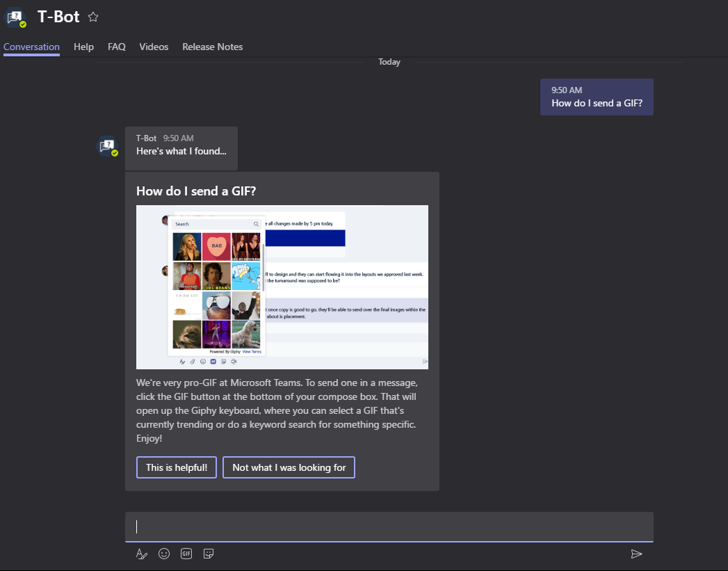The width and height of the screenshot is (728, 571).
Task: Send the message with arrow icon
Action: click(x=636, y=554)
